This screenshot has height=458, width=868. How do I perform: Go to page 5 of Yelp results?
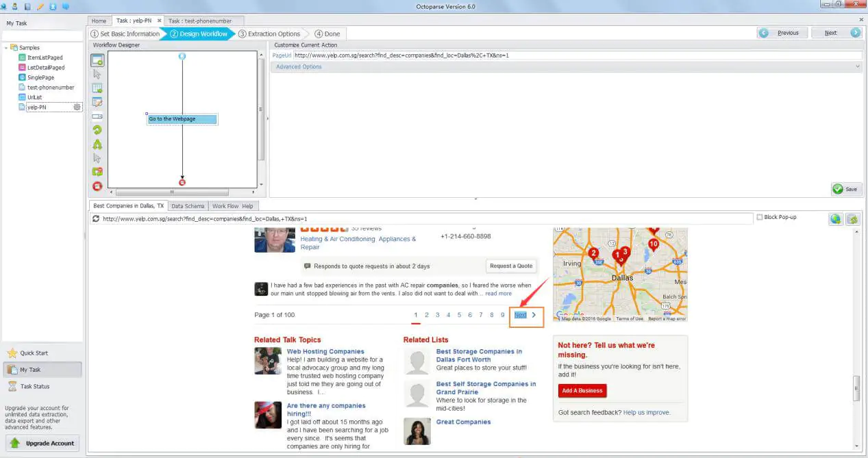pos(459,315)
